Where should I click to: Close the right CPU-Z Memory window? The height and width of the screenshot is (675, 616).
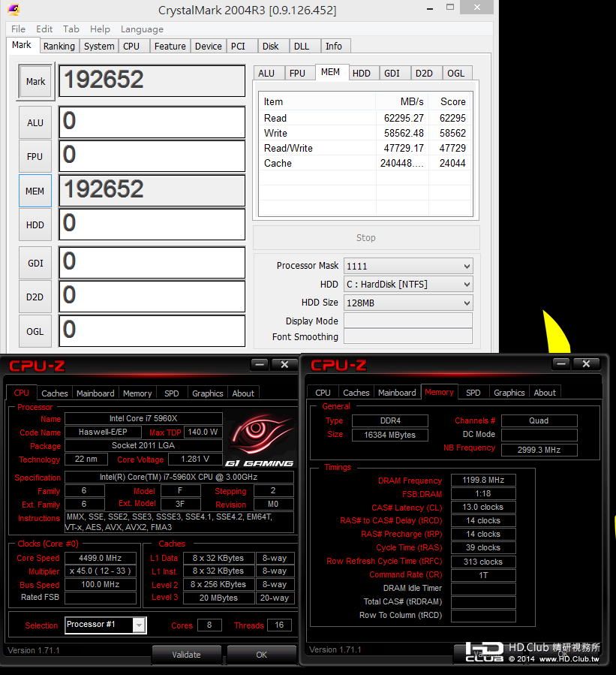pos(586,364)
